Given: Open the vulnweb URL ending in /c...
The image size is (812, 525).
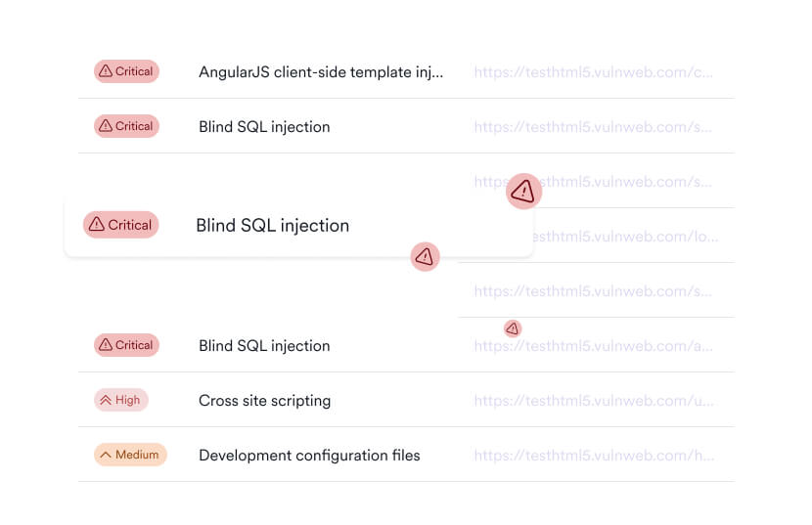Looking at the screenshot, I should (593, 71).
